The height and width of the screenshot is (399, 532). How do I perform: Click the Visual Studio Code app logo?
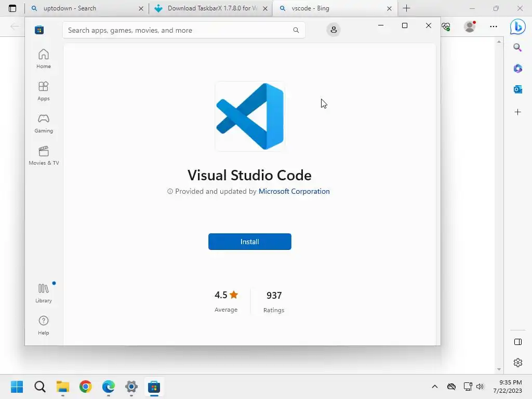(x=250, y=116)
